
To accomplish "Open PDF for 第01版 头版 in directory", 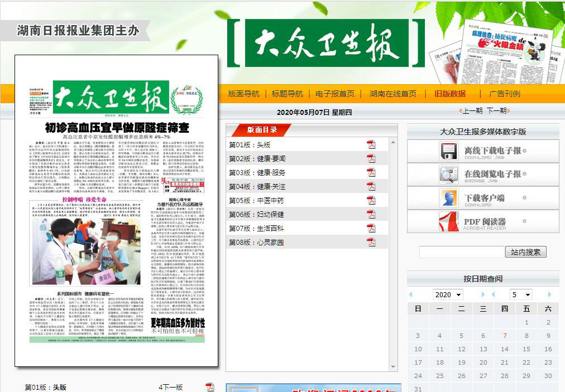I will pos(371,145).
